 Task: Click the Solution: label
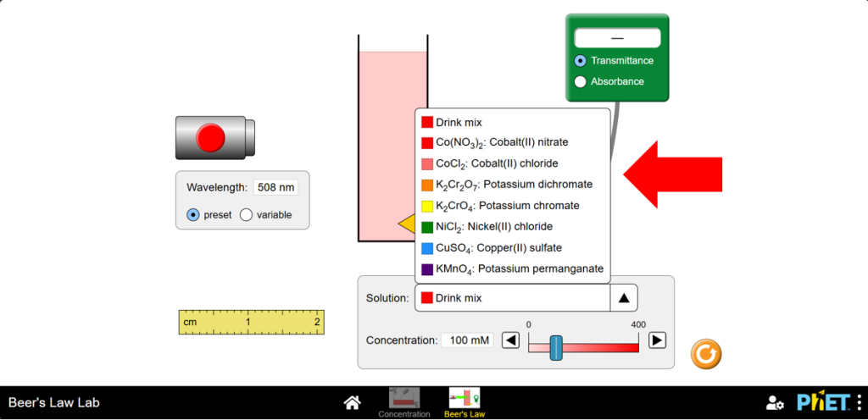387,298
